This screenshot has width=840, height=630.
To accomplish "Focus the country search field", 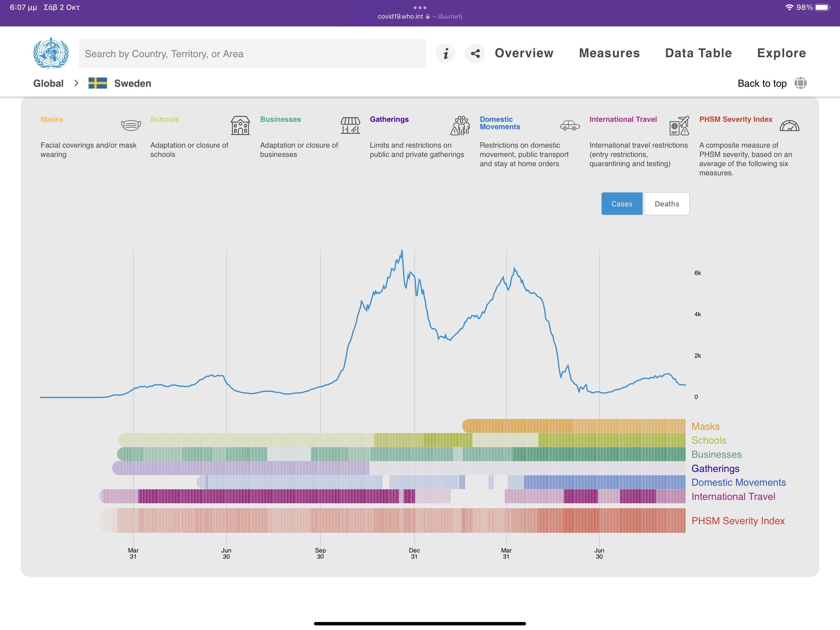I will 252,54.
